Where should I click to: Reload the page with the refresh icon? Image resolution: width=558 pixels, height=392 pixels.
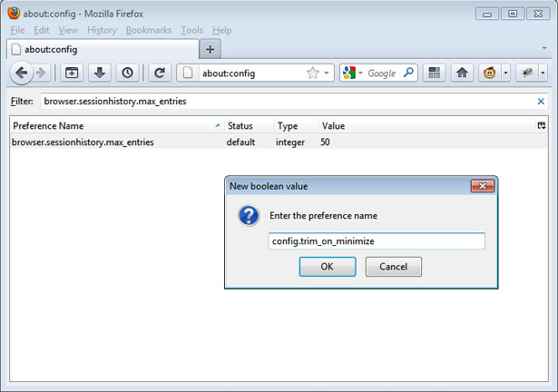[x=159, y=73]
